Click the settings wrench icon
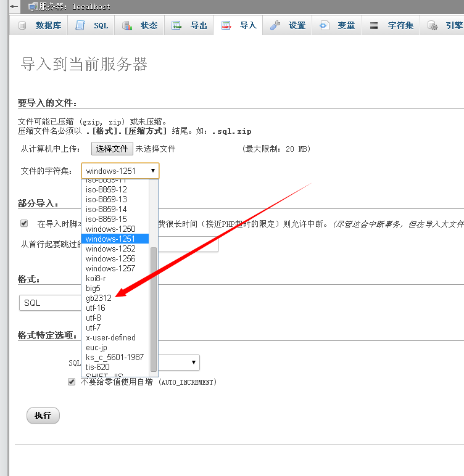This screenshot has width=464, height=476. (275, 26)
